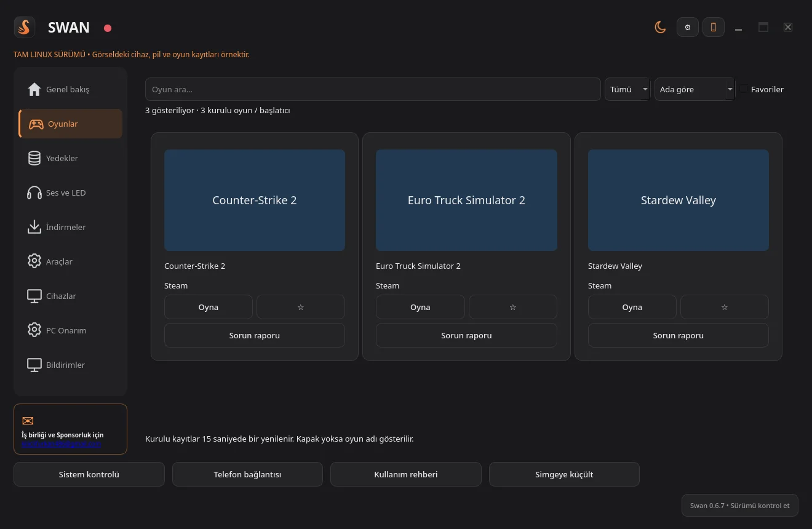Screen dimensions: 812x529
Task: Click the sponsorship email link
Action: [62, 443]
